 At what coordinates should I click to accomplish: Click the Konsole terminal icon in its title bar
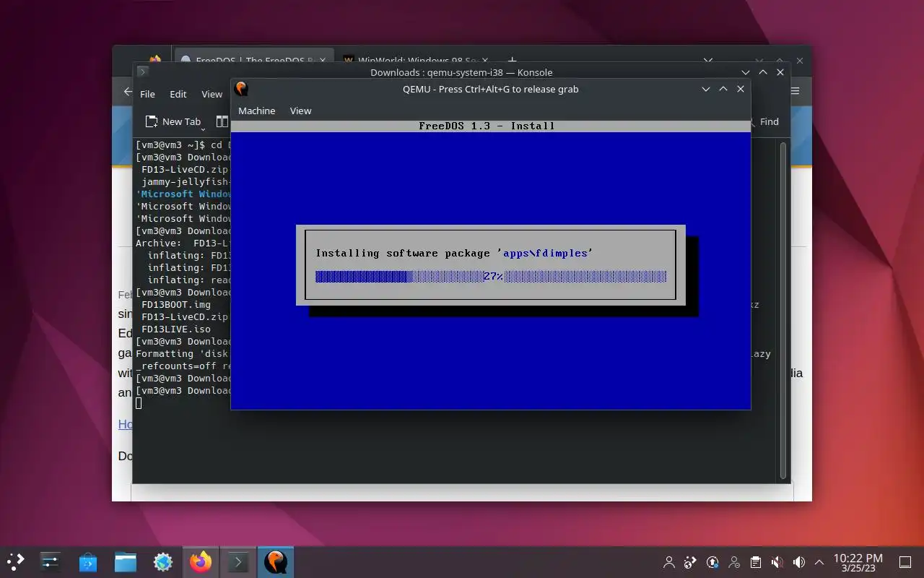coord(143,72)
